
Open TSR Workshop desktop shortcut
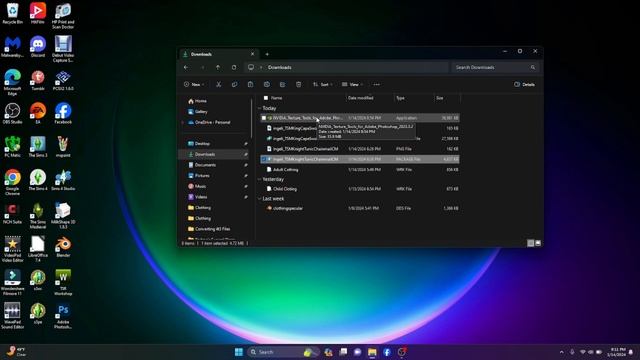click(63, 282)
